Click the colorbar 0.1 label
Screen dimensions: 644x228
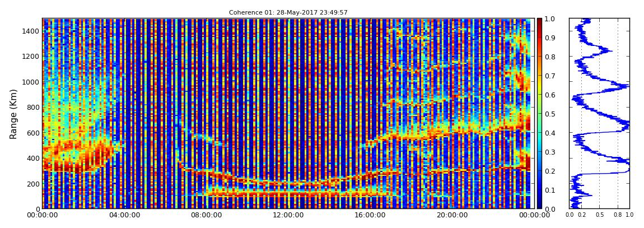549,190
